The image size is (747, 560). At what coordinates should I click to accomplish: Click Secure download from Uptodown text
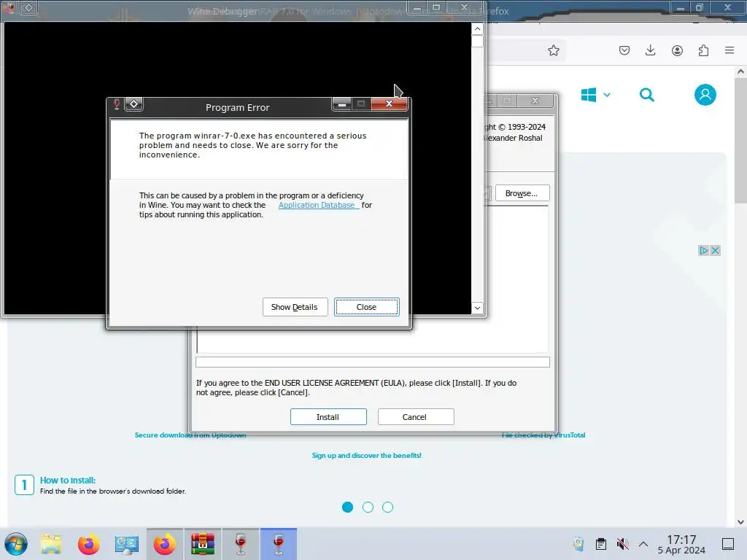pyautogui.click(x=190, y=435)
